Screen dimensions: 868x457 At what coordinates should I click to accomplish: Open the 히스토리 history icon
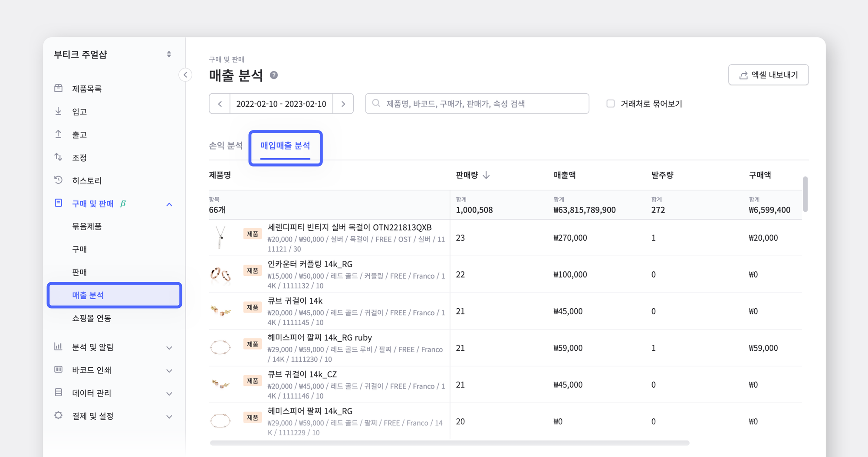point(59,180)
